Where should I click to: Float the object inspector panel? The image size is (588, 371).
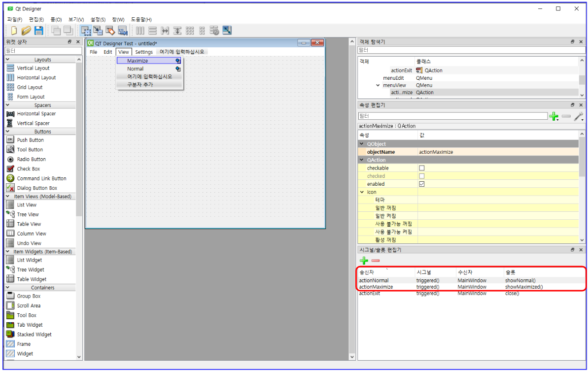[x=572, y=41]
